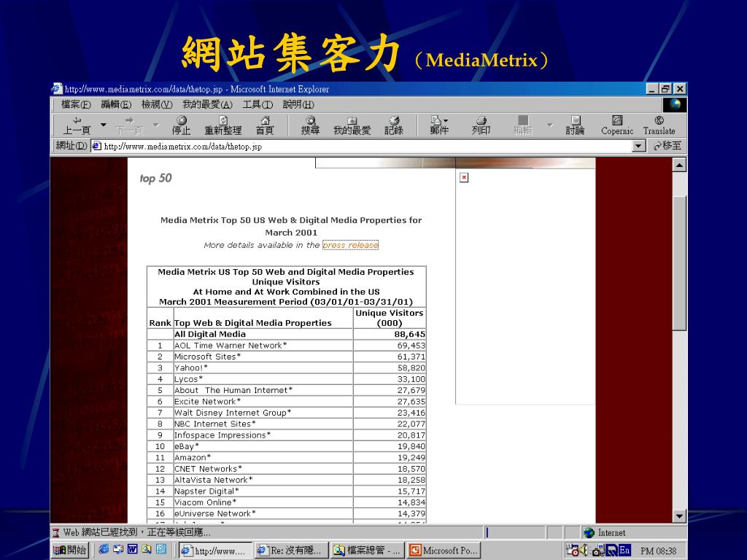
Task: Click the speaker volume tray icon
Action: [x=585, y=550]
